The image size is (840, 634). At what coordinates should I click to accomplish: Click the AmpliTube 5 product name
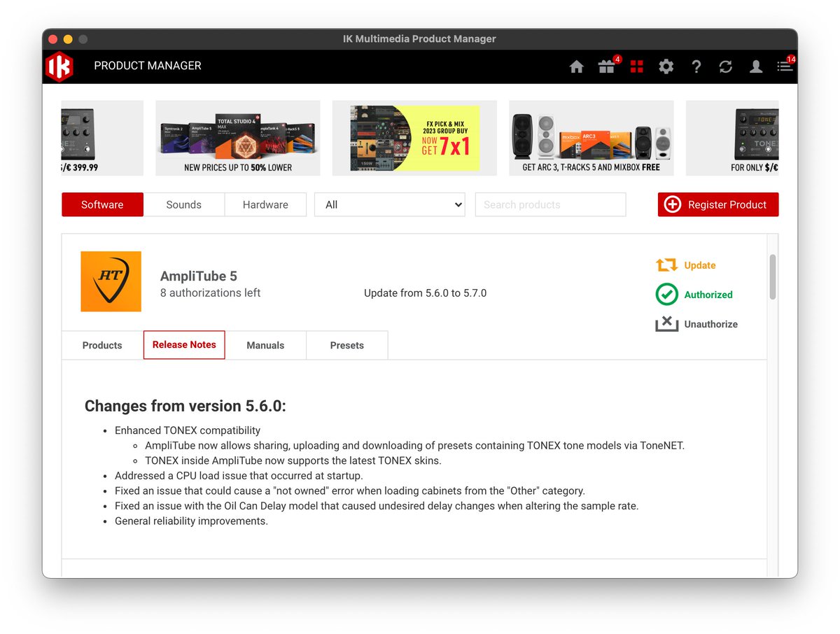coord(199,276)
